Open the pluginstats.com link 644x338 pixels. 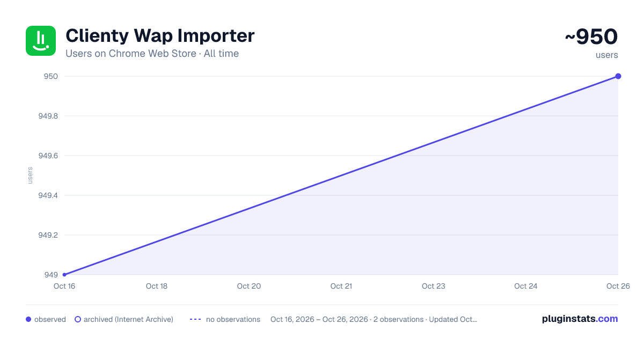[x=580, y=319]
